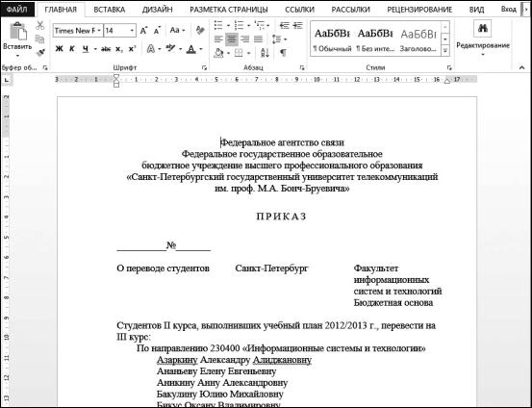
Task: Activate the Format Painter brush
Action: [40, 53]
